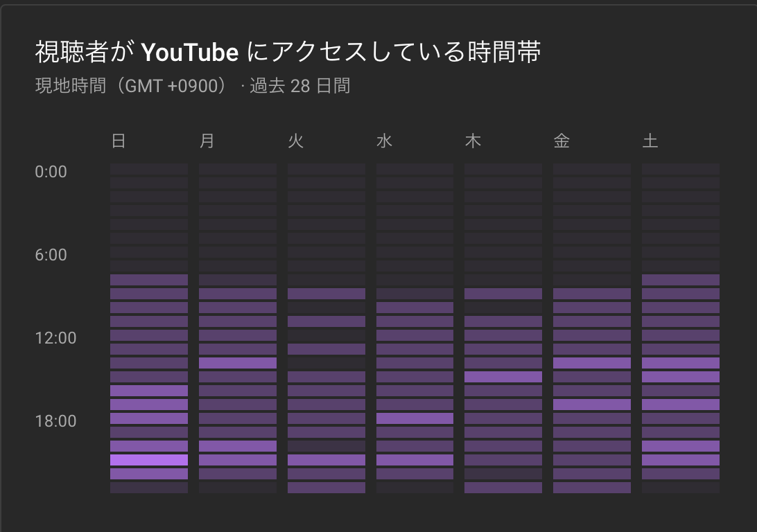Select the Saturday 8:00 heatmap cell
757x532 pixels.
pyautogui.click(x=681, y=280)
